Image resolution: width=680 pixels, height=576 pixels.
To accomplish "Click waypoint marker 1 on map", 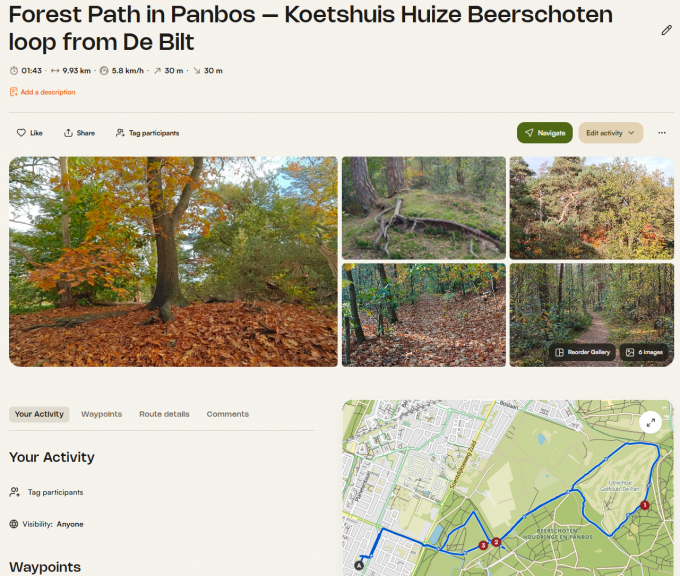I will tap(645, 505).
